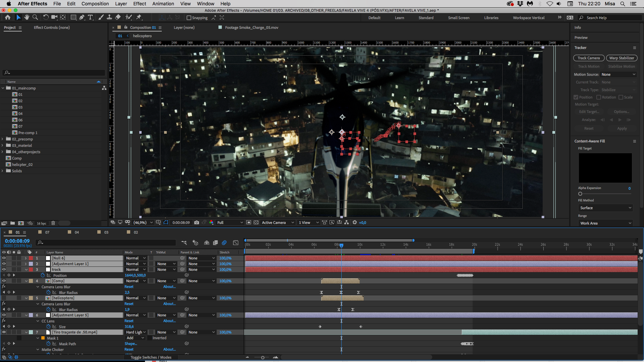The height and width of the screenshot is (362, 644).
Task: Click the delete trash icon in Project panel
Action: point(53,223)
